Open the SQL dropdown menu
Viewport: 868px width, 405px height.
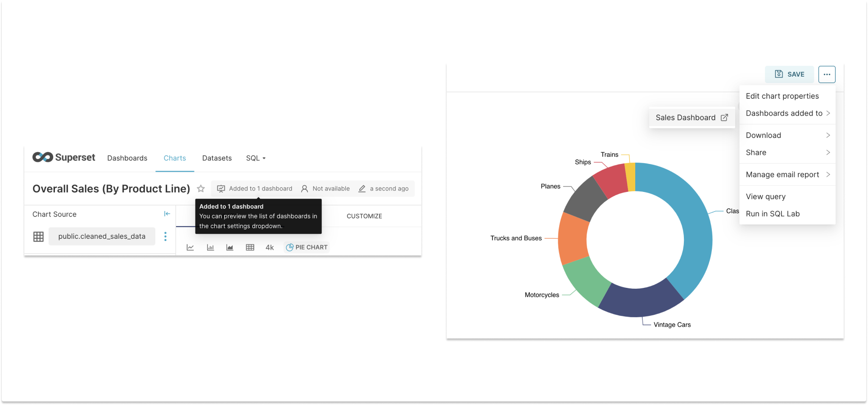click(255, 158)
